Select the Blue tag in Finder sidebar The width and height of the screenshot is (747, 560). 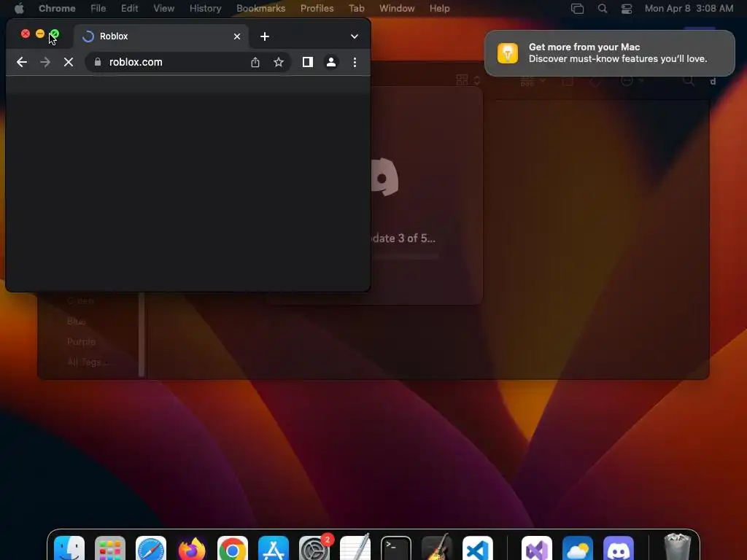coord(76,322)
